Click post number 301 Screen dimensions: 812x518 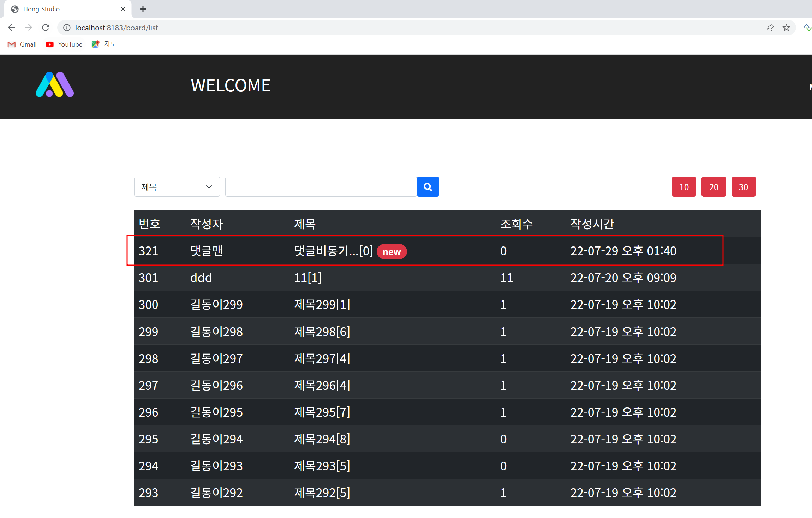coord(148,278)
